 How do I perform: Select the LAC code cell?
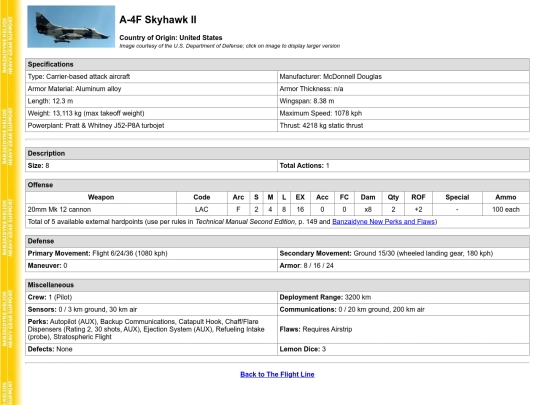coord(202,209)
